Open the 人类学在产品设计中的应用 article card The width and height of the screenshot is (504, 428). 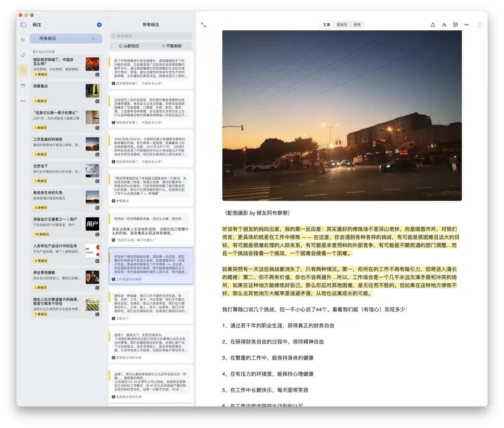pyautogui.click(x=66, y=254)
